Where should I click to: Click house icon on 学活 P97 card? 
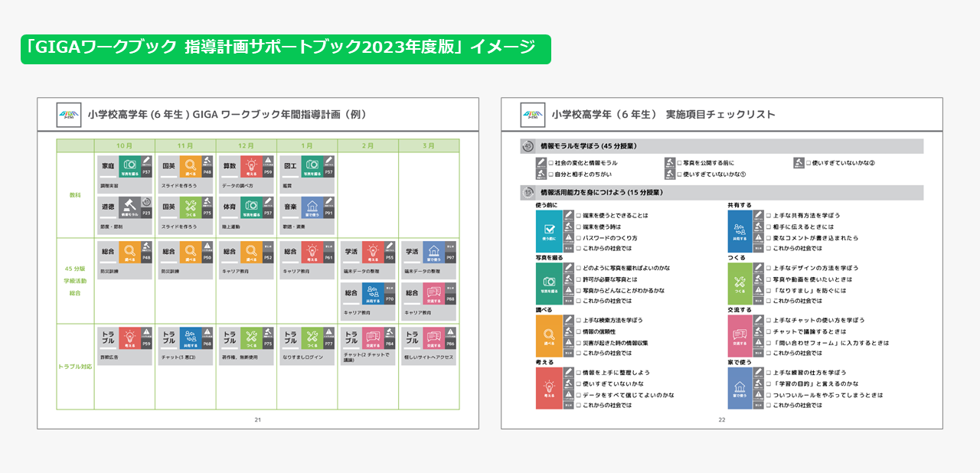[x=434, y=253]
